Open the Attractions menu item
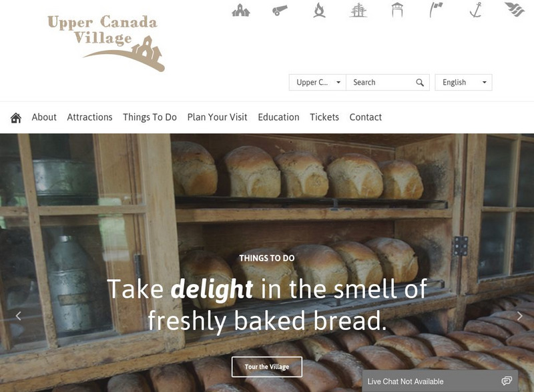Viewport: 534px width, 392px height. click(x=89, y=117)
